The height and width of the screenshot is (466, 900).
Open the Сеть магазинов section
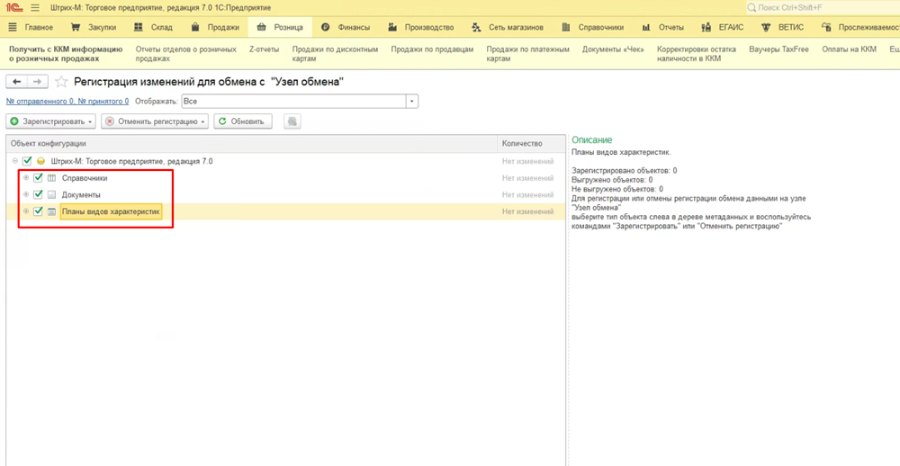507,28
